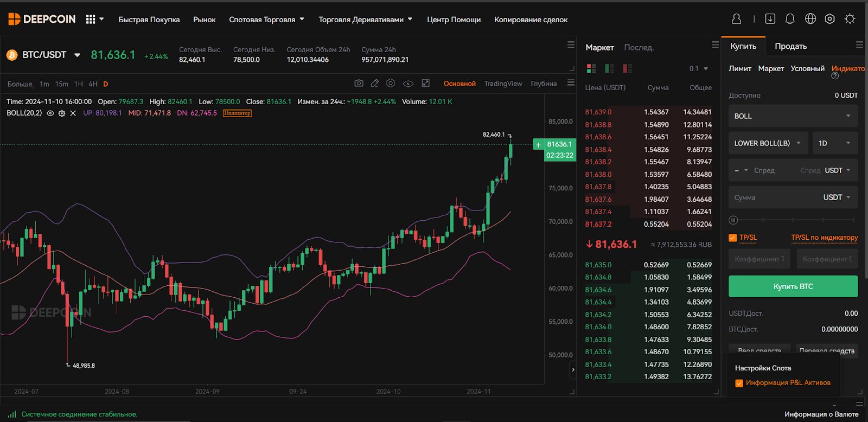
Task: Click Перевод средств button
Action: coord(827,350)
